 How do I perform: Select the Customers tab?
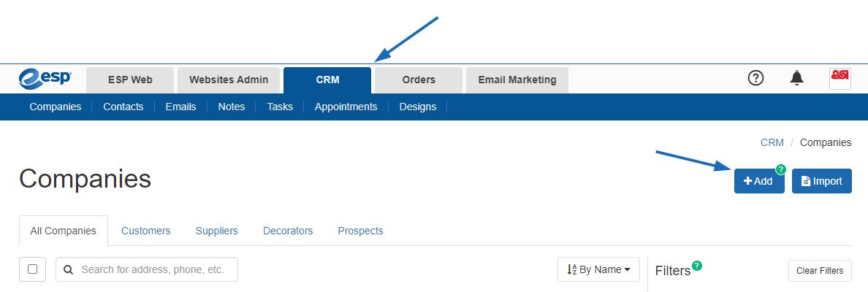pyautogui.click(x=145, y=231)
